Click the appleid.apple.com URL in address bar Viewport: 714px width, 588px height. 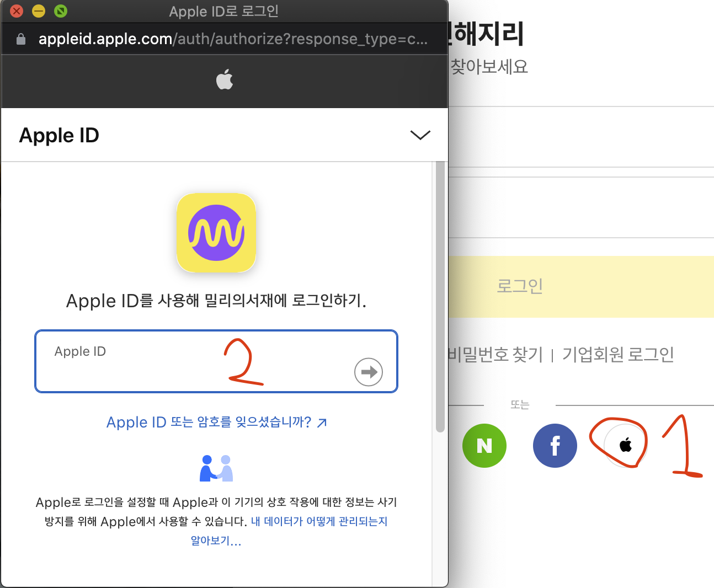pyautogui.click(x=233, y=39)
